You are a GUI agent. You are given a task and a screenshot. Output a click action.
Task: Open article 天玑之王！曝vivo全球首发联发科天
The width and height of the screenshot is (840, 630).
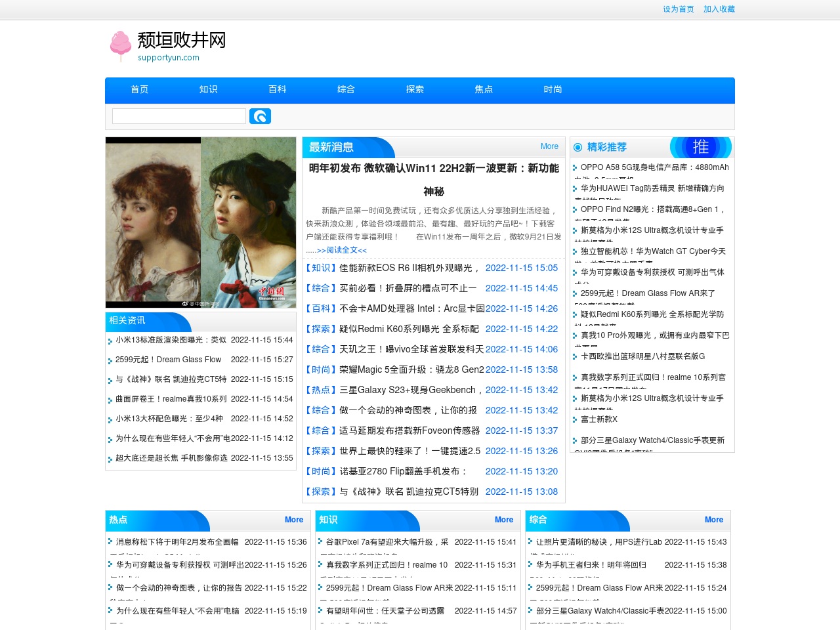411,349
